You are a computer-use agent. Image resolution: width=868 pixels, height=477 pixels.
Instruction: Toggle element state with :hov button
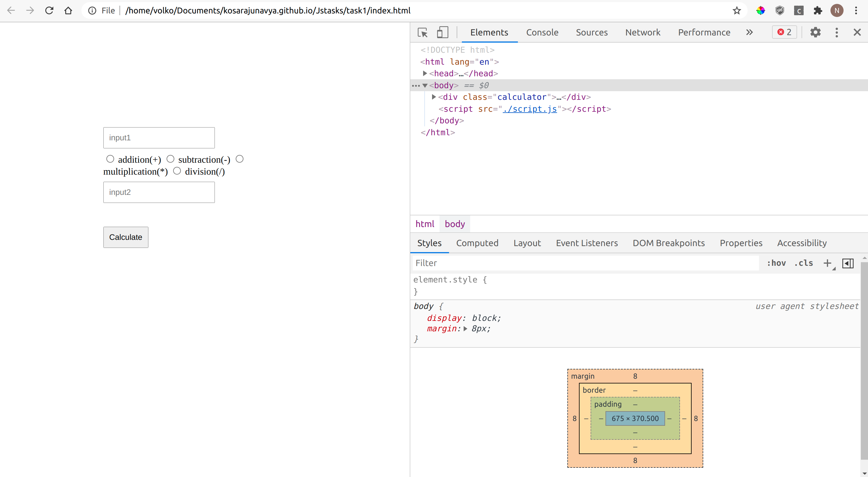pyautogui.click(x=776, y=263)
